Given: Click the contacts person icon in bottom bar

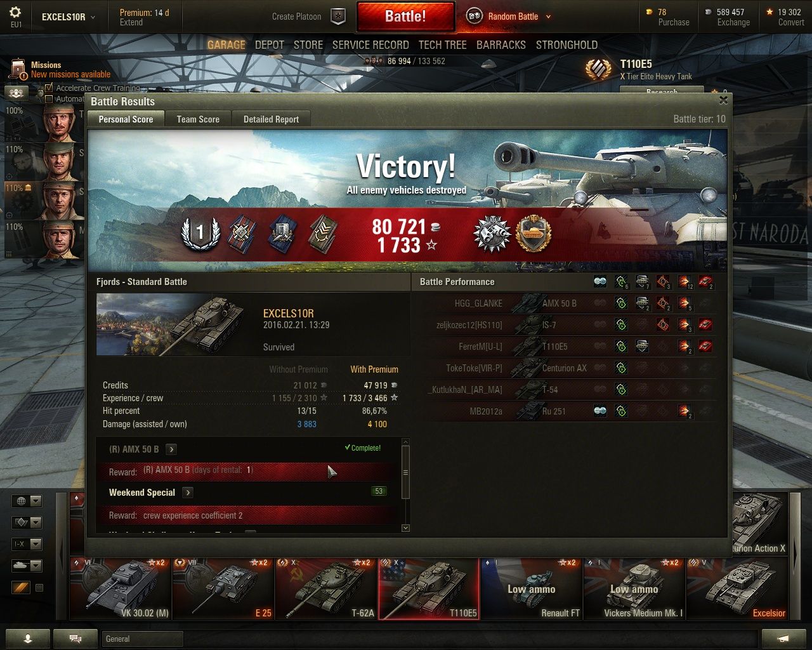Looking at the screenshot, I should [28, 639].
